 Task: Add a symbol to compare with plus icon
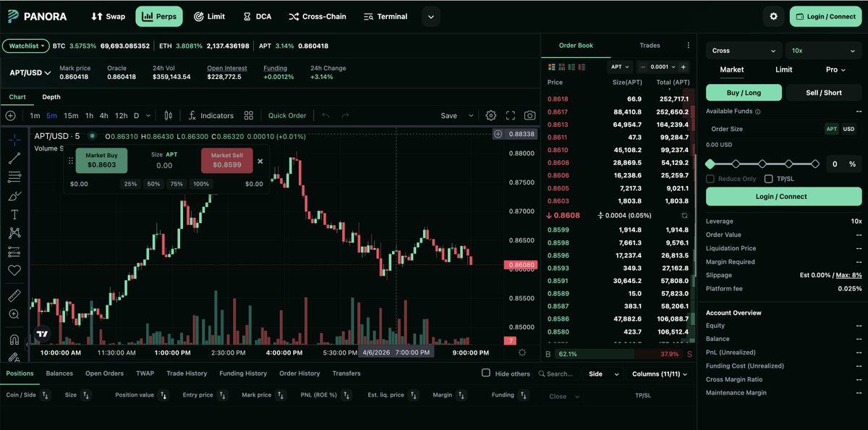(x=10, y=116)
